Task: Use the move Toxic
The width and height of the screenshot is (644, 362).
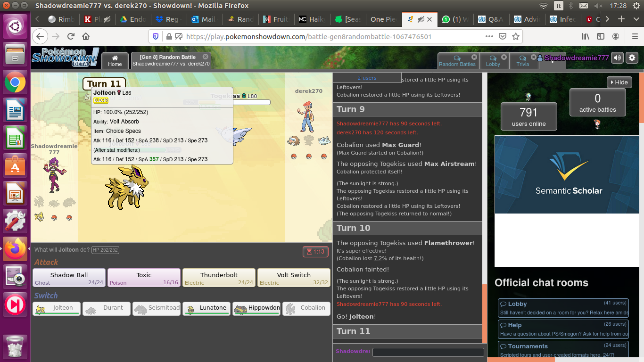Action: point(144,278)
